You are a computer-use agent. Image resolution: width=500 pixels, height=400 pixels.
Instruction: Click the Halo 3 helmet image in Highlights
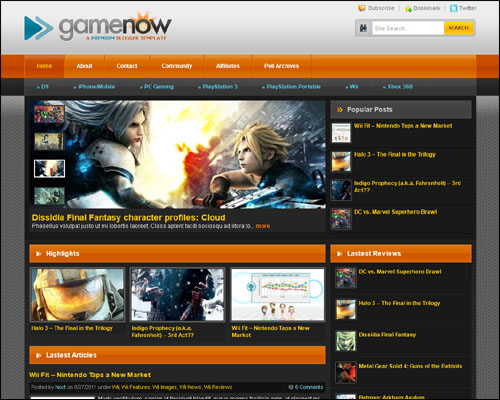click(x=77, y=295)
